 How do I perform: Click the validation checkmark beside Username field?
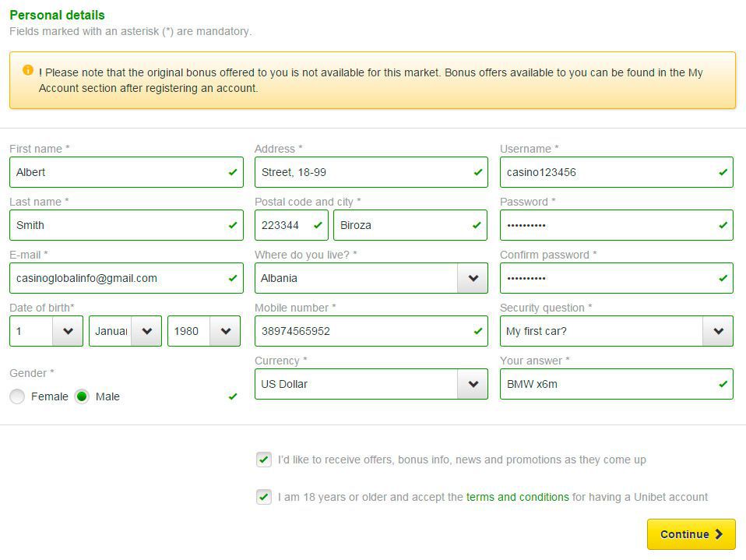tap(723, 172)
